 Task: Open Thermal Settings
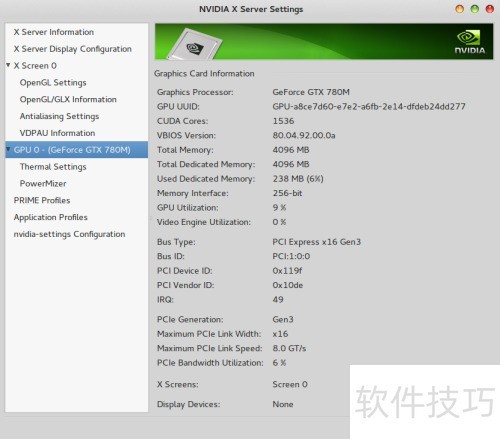pyautogui.click(x=53, y=167)
